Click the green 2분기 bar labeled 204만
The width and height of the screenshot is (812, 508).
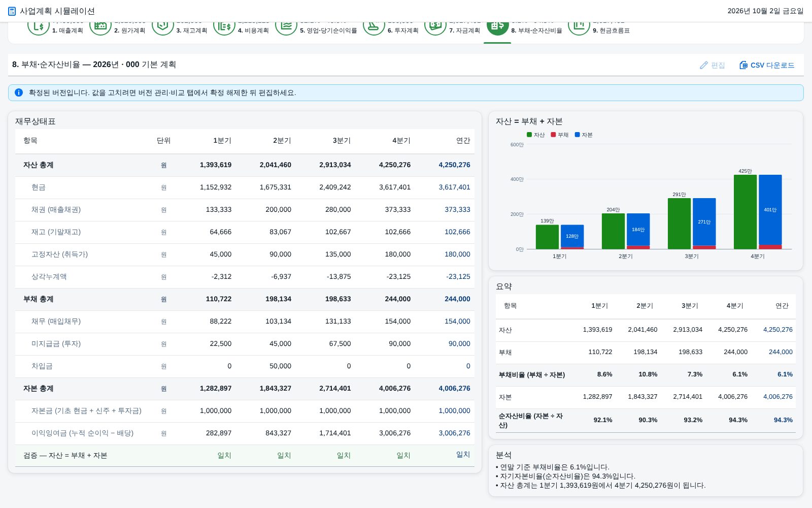613,231
